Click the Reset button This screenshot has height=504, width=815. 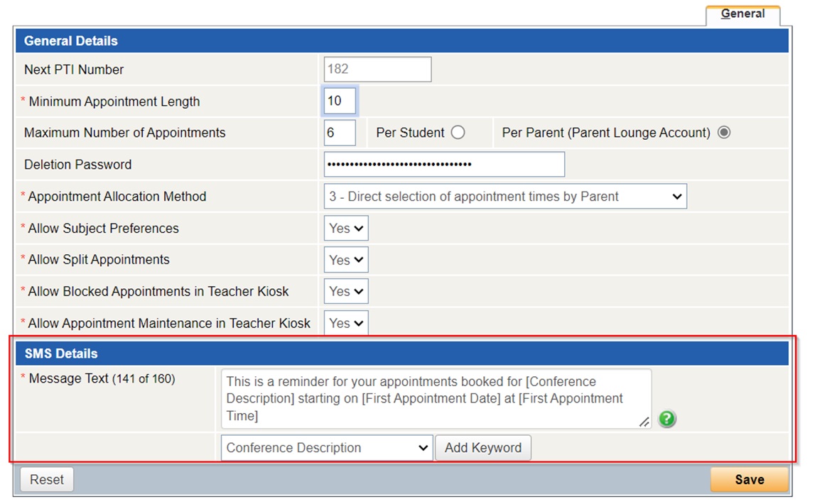(47, 480)
